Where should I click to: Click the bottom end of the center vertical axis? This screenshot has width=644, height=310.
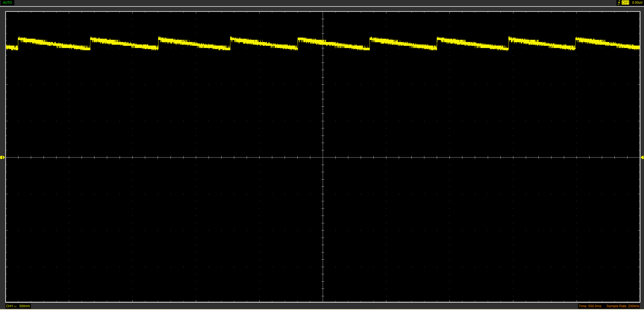click(x=323, y=301)
